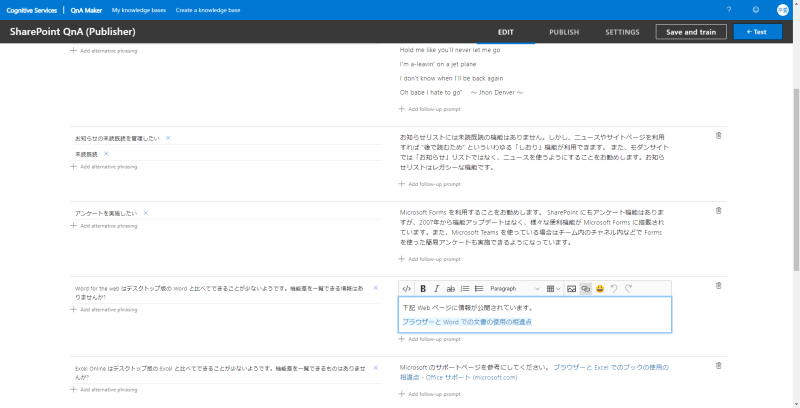The height and width of the screenshot is (408, 800).
Task: Add follow-up prompt under the answer editor
Action: tap(430, 339)
